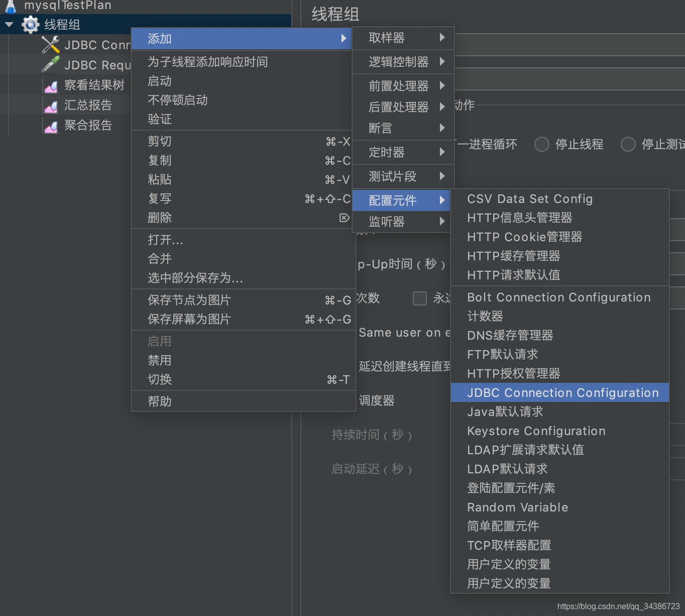
Task: Choose HTTP Cookie管理器
Action: (x=560, y=237)
